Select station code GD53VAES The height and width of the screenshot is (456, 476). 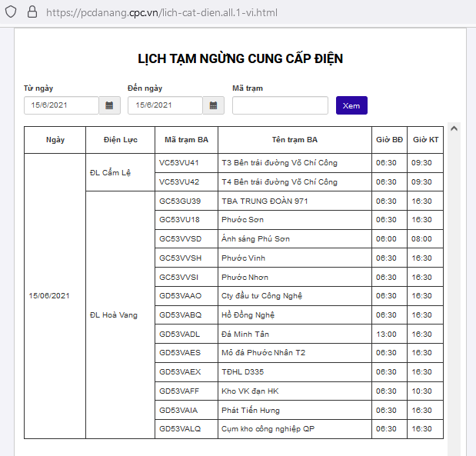(180, 353)
